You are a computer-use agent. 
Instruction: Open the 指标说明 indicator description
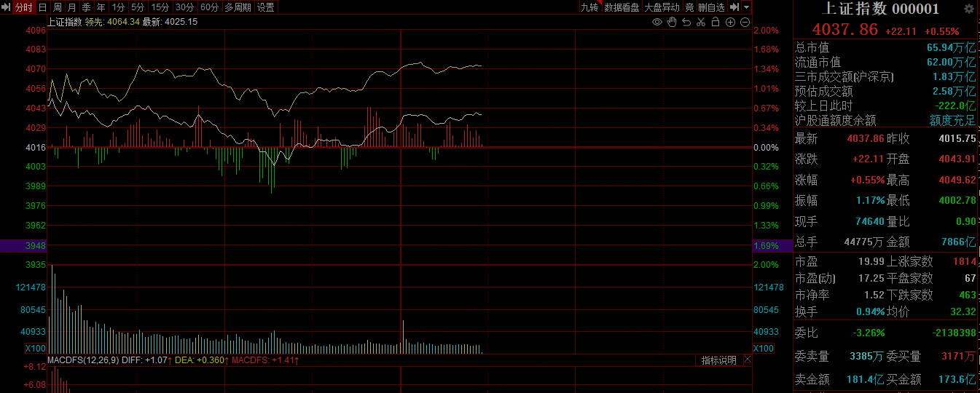718,360
